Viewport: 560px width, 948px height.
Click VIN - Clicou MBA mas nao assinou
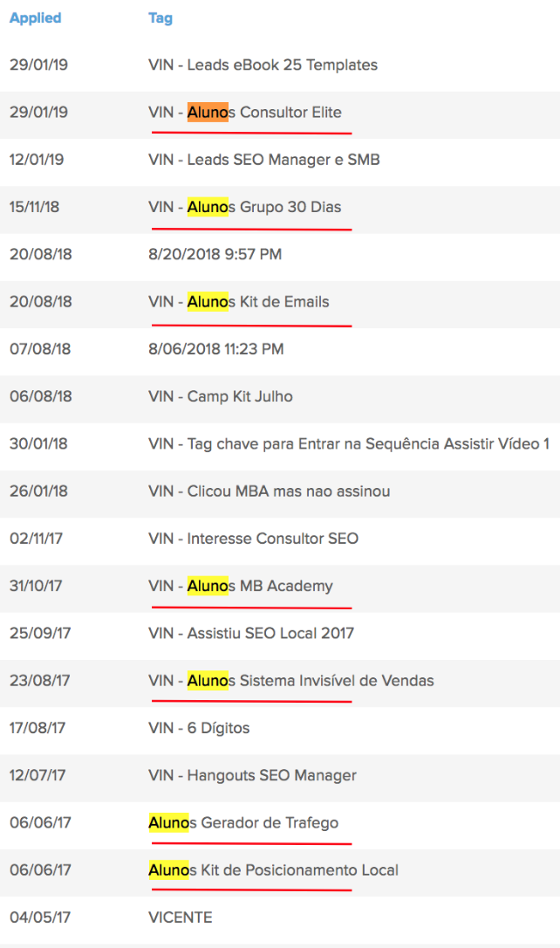click(270, 491)
